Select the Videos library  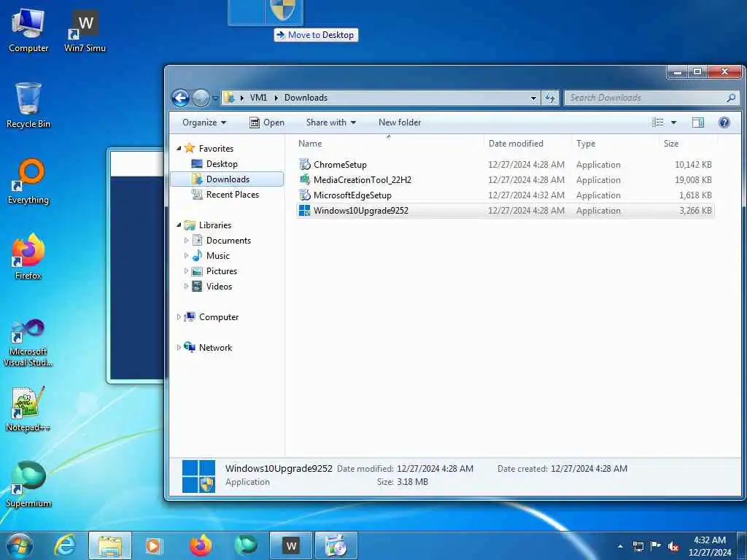point(212,286)
